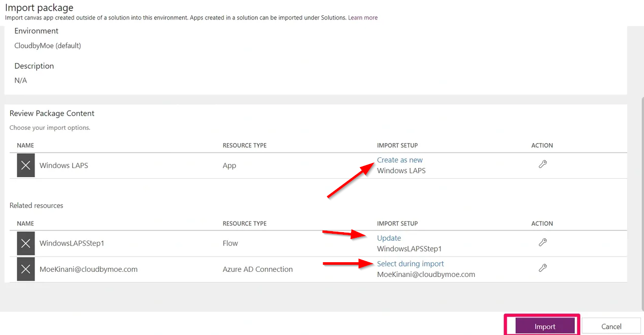Click the Import button
This screenshot has height=335, width=644.
tap(544, 326)
